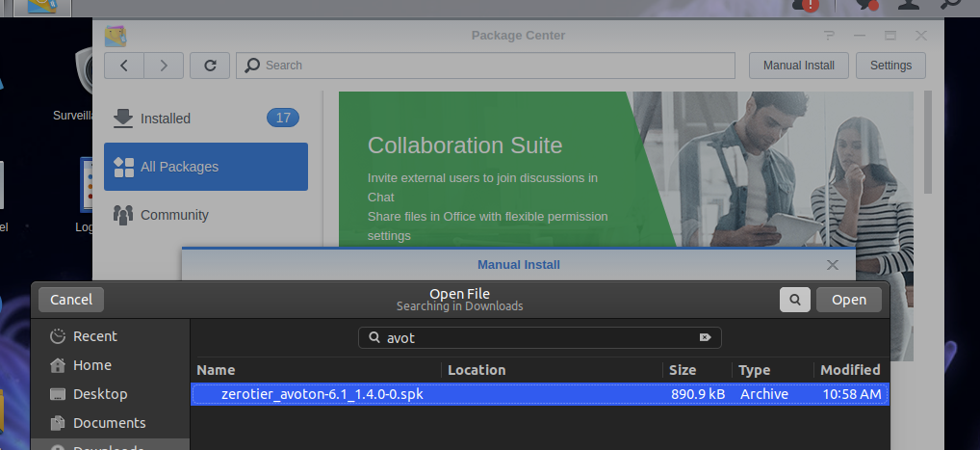Screen dimensions: 980x450
Task: Click the 890.9 kB size cell
Action: pyautogui.click(x=698, y=394)
